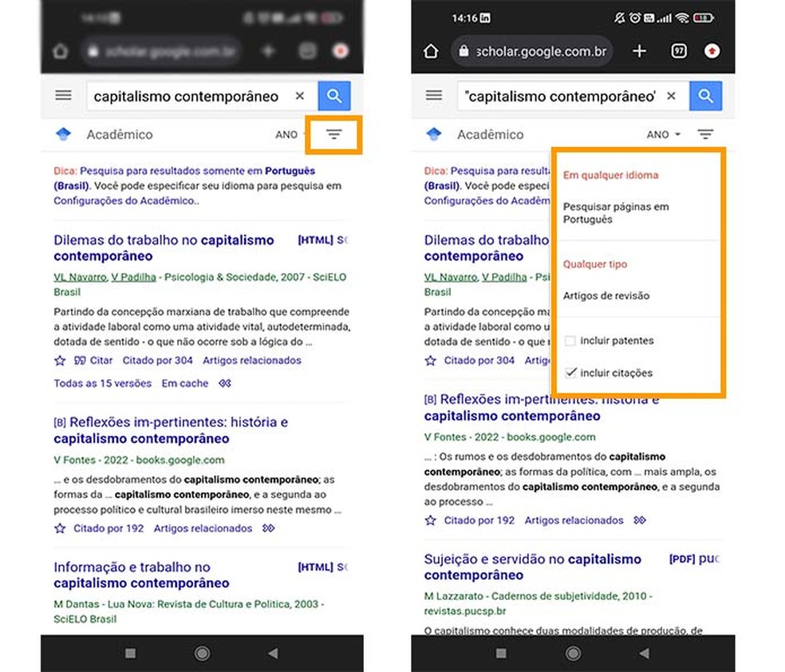This screenshot has width=785, height=672.
Task: Tap browser home icon on right phone
Action: click(431, 51)
